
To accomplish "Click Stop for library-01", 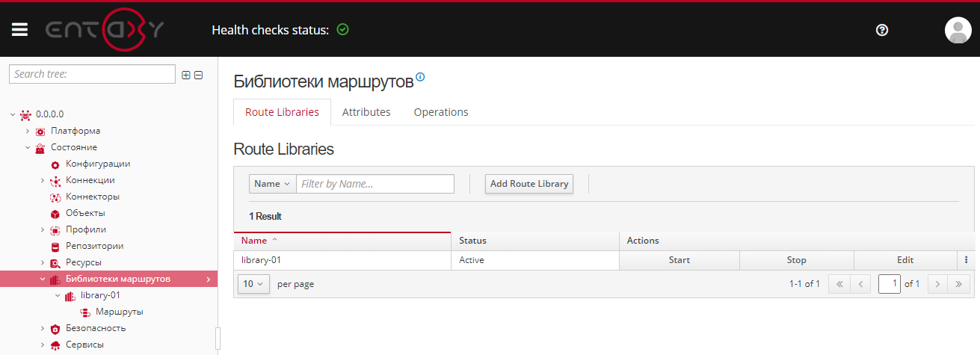I will click(797, 260).
